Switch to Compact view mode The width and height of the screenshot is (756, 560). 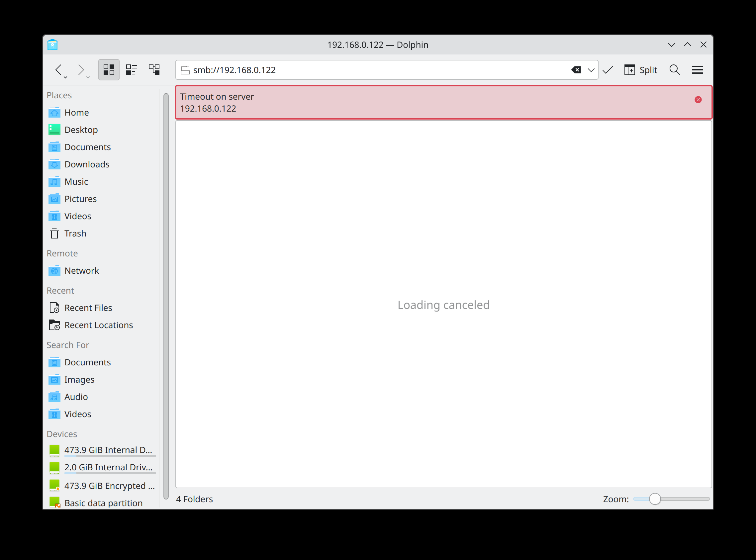131,70
